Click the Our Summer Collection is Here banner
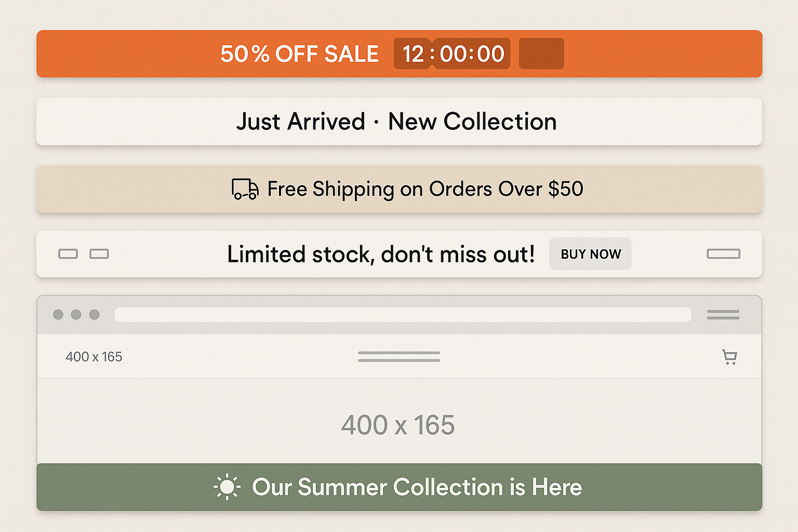This screenshot has width=798, height=532. point(399,487)
